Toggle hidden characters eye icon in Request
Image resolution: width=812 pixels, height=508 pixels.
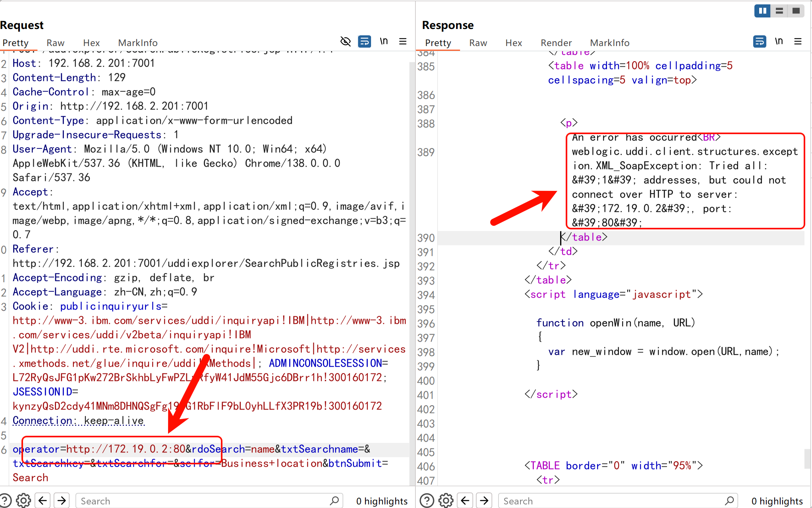[x=345, y=42]
